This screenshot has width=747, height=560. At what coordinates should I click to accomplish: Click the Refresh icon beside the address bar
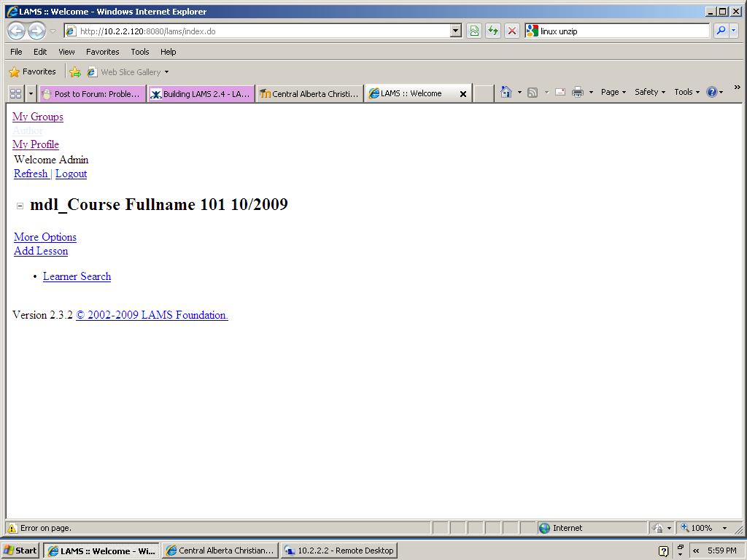pos(493,31)
